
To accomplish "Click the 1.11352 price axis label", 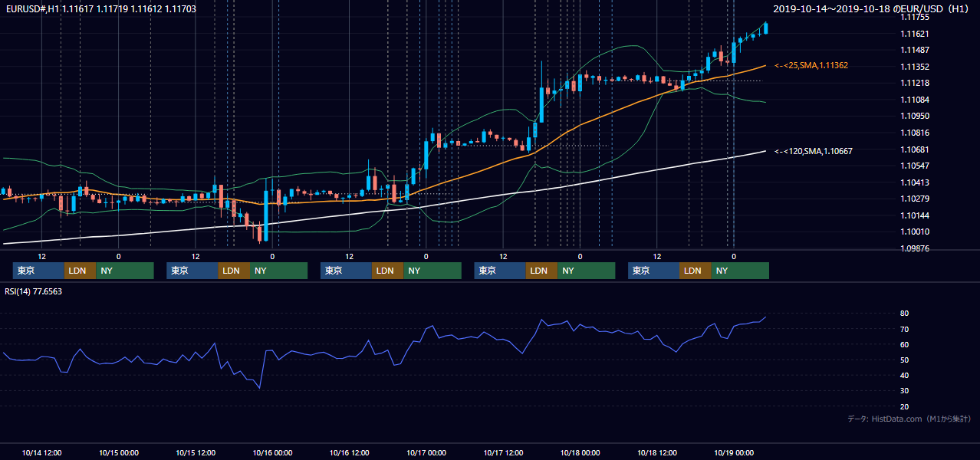I will pyautogui.click(x=914, y=67).
